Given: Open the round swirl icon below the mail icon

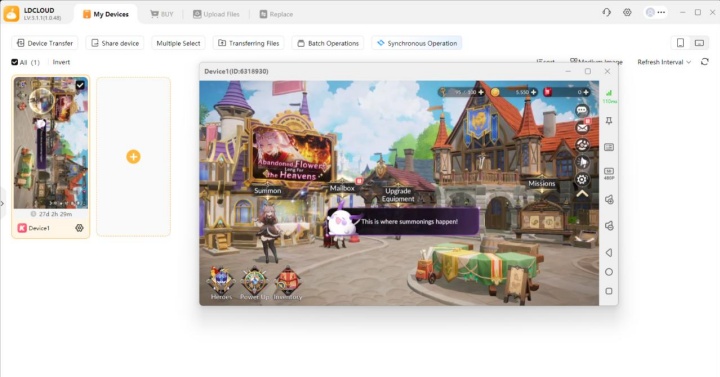Looking at the screenshot, I should [582, 145].
